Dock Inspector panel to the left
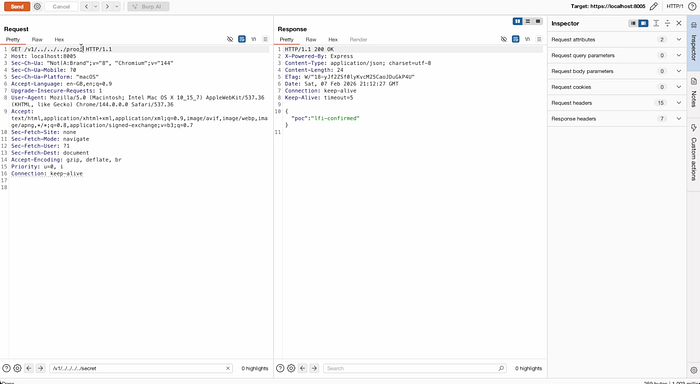 pos(633,23)
